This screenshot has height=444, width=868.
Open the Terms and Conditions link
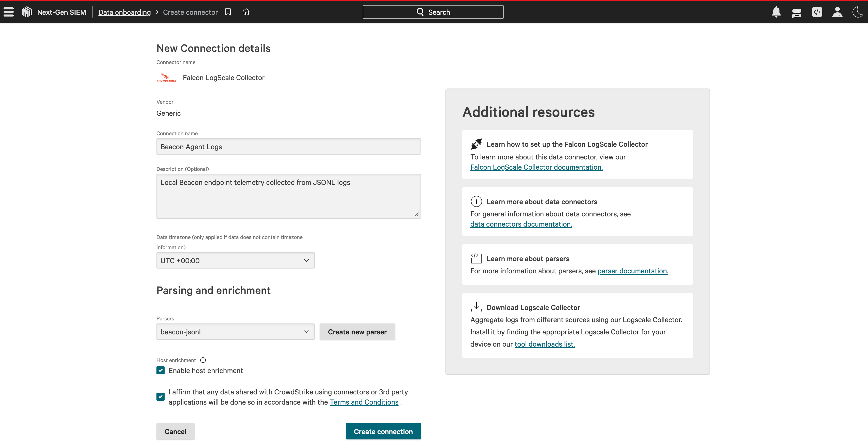point(364,402)
